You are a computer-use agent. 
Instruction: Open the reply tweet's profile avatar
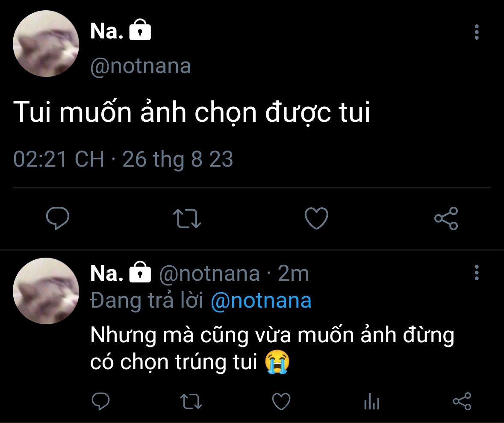tap(46, 291)
